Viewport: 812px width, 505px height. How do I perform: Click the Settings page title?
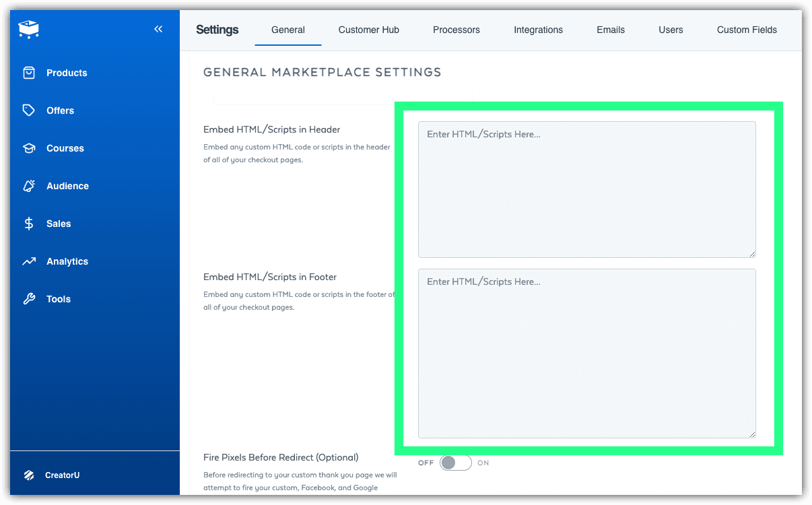pyautogui.click(x=217, y=30)
